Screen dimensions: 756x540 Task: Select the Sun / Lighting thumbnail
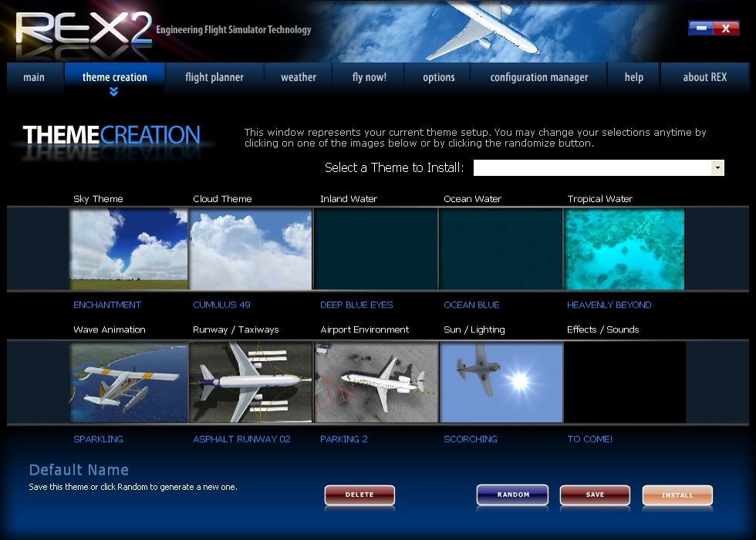501,383
